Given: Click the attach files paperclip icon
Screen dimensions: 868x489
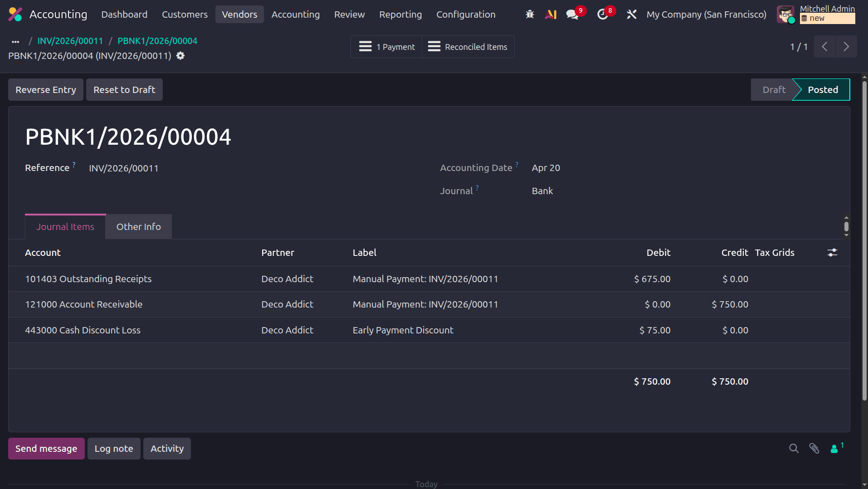Looking at the screenshot, I should pyautogui.click(x=814, y=448).
